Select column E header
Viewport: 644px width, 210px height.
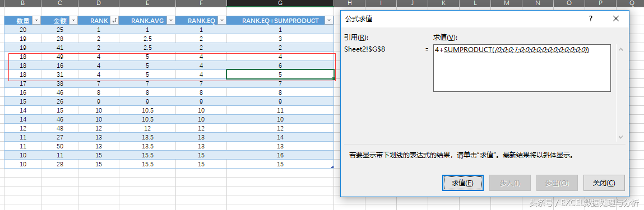point(147,3)
